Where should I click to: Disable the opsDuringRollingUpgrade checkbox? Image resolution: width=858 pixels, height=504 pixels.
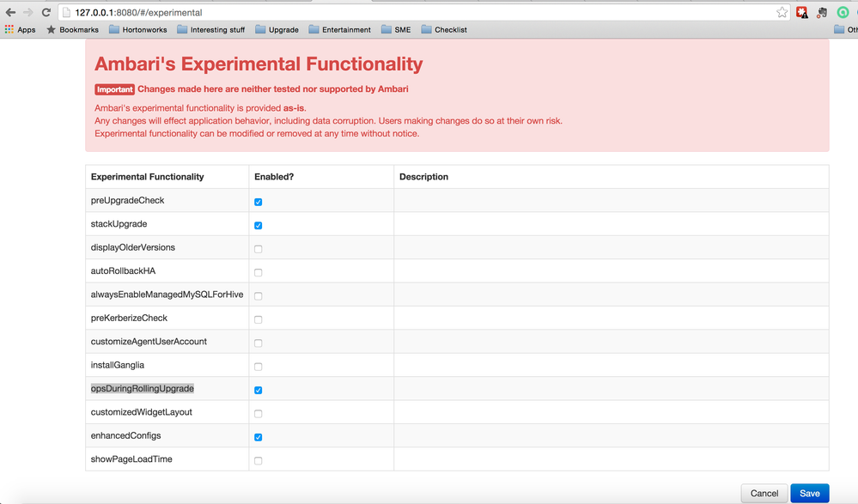[x=258, y=390]
